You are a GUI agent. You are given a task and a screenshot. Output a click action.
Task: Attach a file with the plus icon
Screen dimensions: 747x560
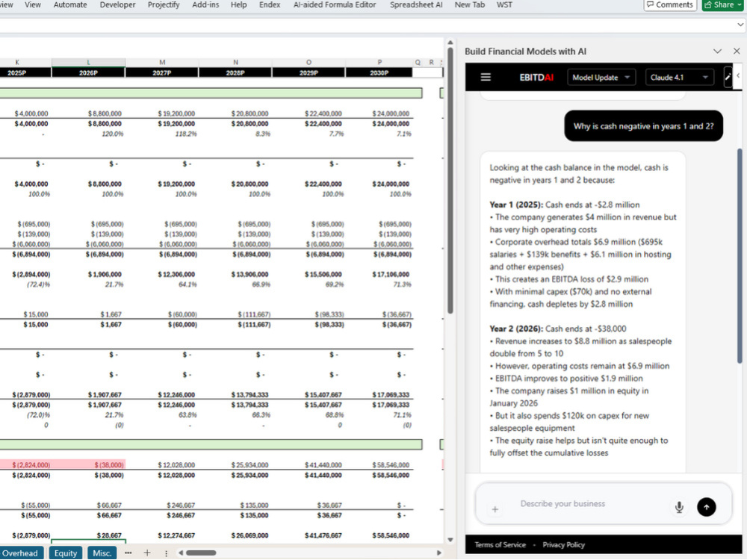tap(495, 509)
